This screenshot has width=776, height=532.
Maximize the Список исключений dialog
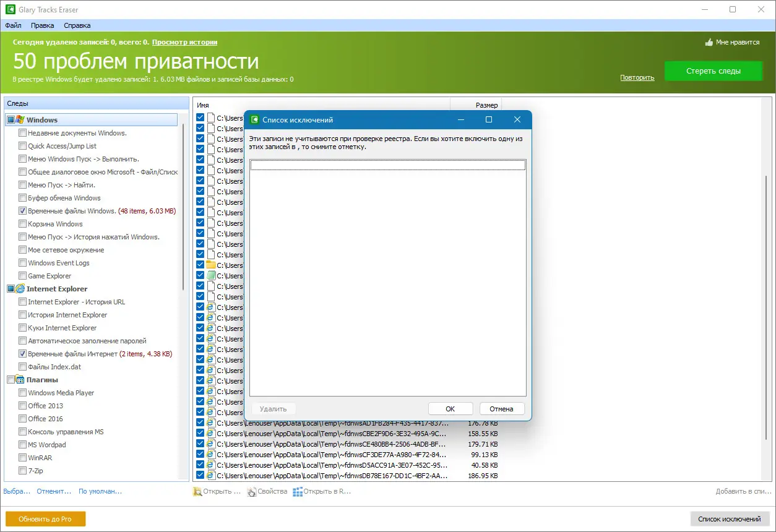click(x=489, y=120)
